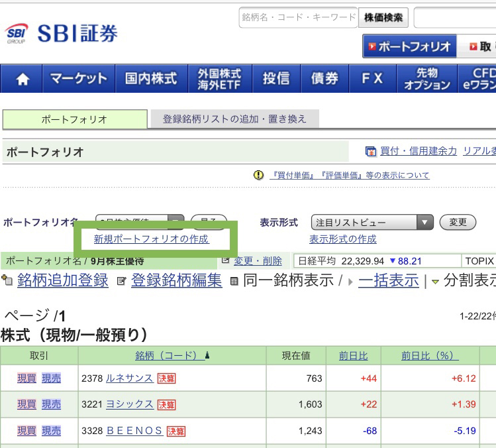Click the stock name/code search field
Image resolution: width=496 pixels, height=448 pixels.
pyautogui.click(x=298, y=17)
